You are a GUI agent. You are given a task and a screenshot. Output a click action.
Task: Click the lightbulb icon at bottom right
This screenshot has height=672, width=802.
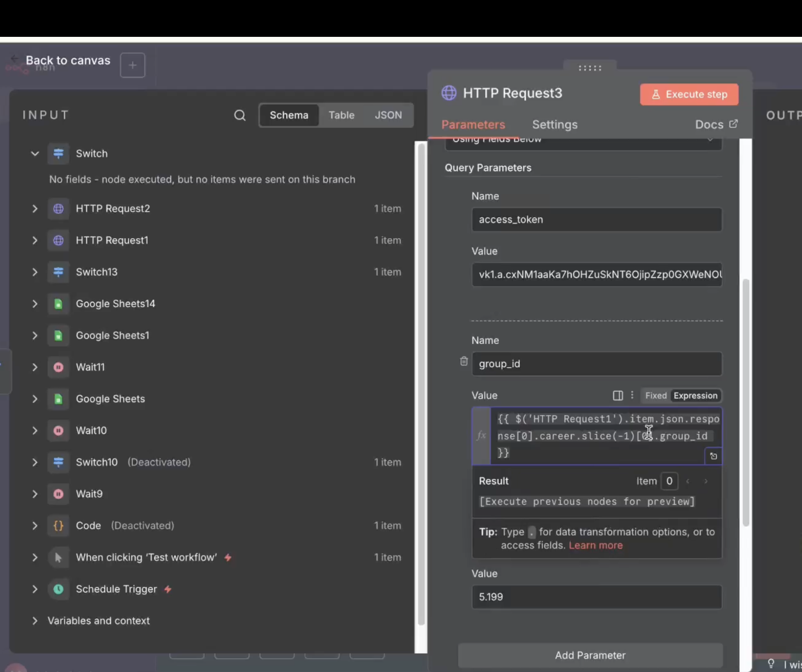pos(771,663)
